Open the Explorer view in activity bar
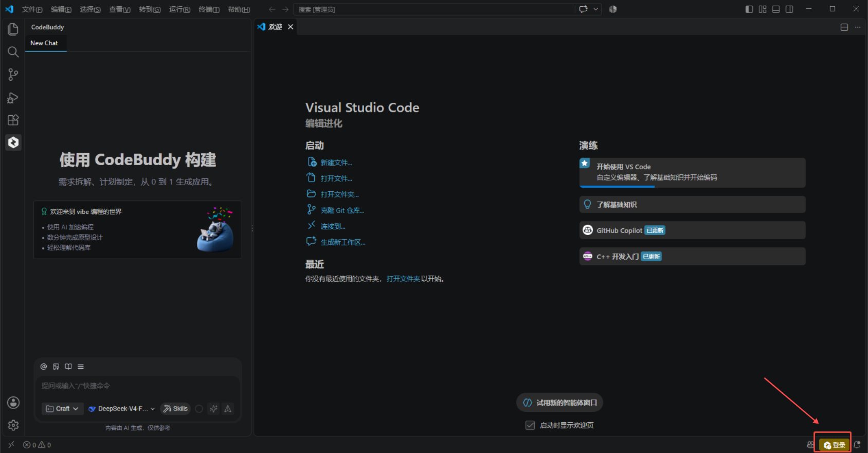 [13, 29]
